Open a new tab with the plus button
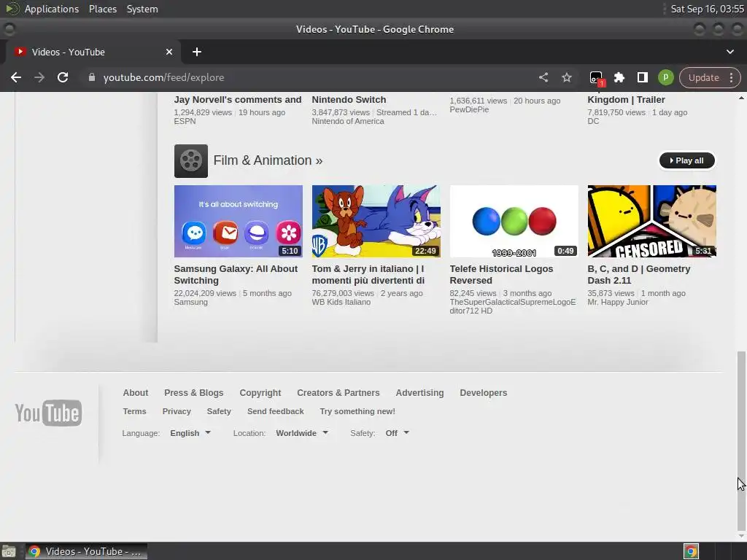 click(197, 52)
